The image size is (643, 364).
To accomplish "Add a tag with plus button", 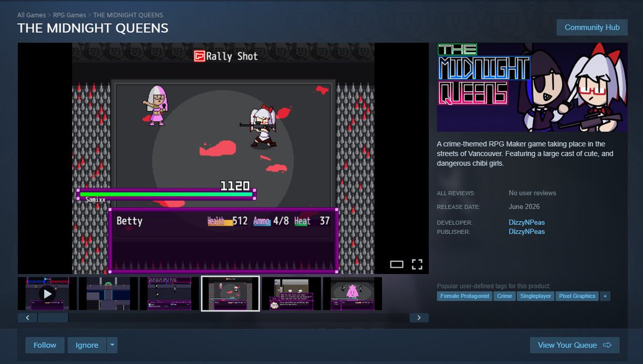I will click(x=605, y=296).
